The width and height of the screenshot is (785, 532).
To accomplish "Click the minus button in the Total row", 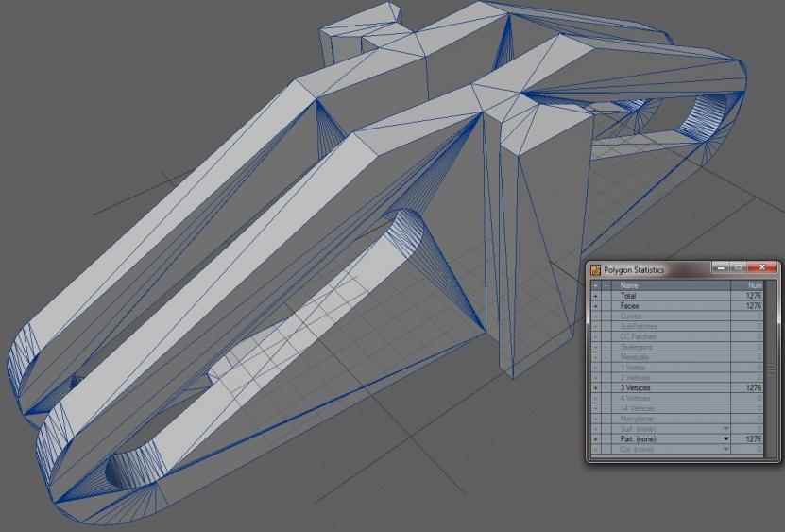I will pyautogui.click(x=606, y=296).
